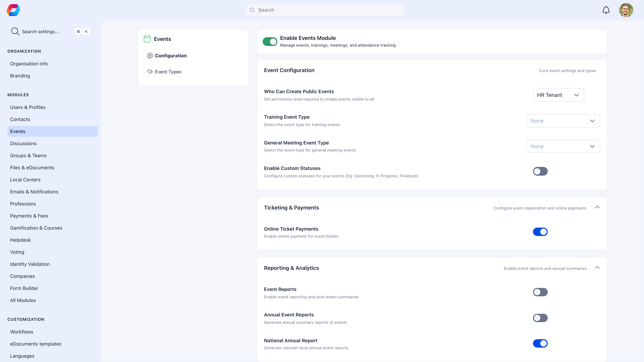The image size is (644, 362).
Task: Open eDocuments templates settings
Action: (x=36, y=344)
